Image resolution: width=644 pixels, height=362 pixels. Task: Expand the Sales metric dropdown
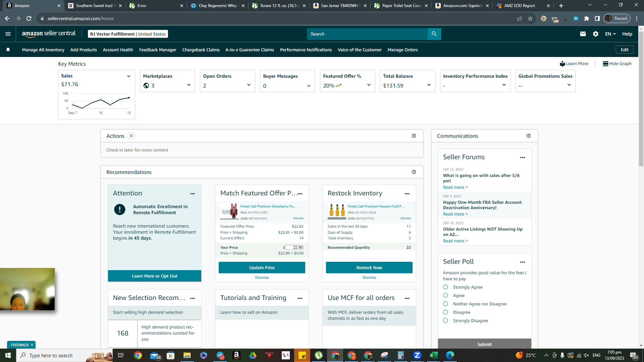click(x=129, y=76)
